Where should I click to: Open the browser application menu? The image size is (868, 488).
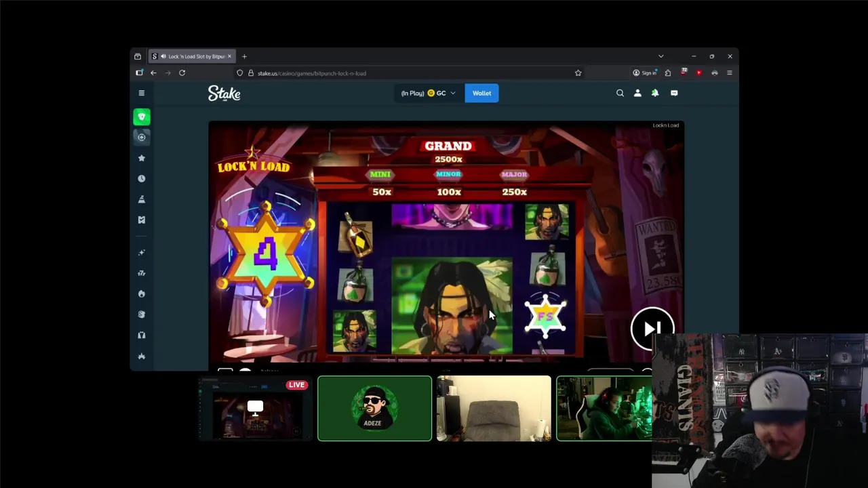click(x=730, y=73)
